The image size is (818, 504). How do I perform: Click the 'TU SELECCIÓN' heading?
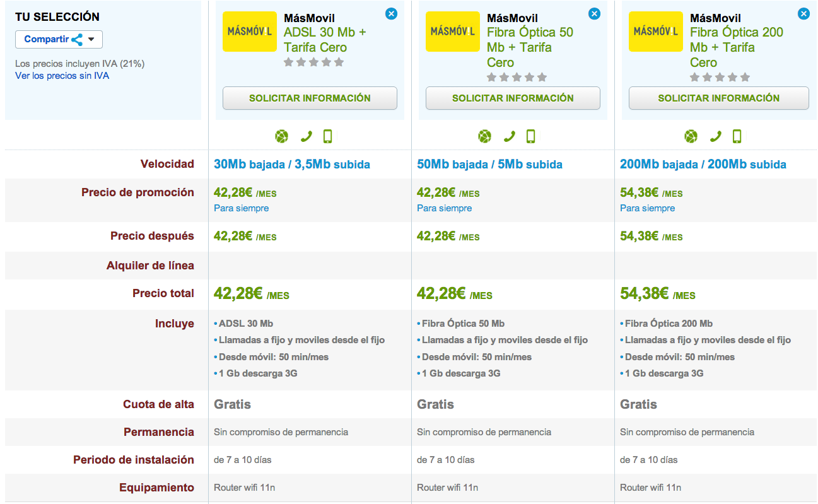[57, 17]
